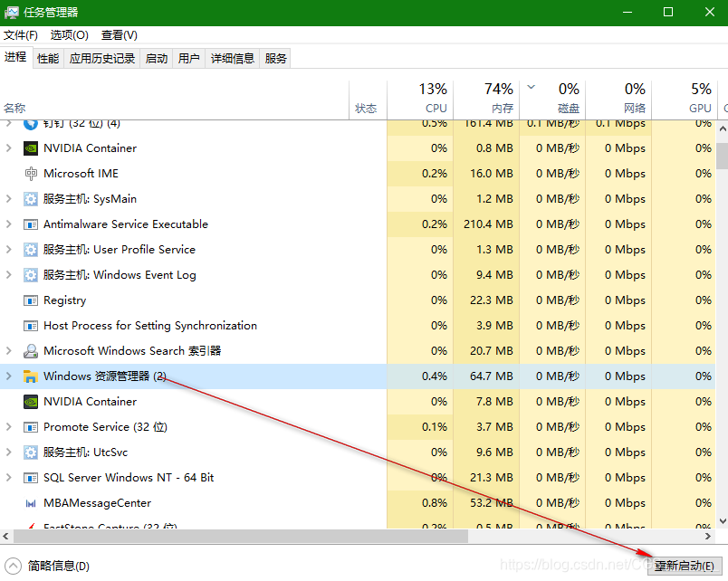Screen dimensions: 728x581
Task: Click the vertical scrollbar thumb
Action: pyautogui.click(x=723, y=156)
